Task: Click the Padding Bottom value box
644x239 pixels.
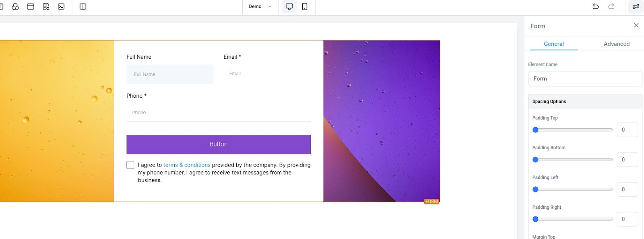Action: 627,160
